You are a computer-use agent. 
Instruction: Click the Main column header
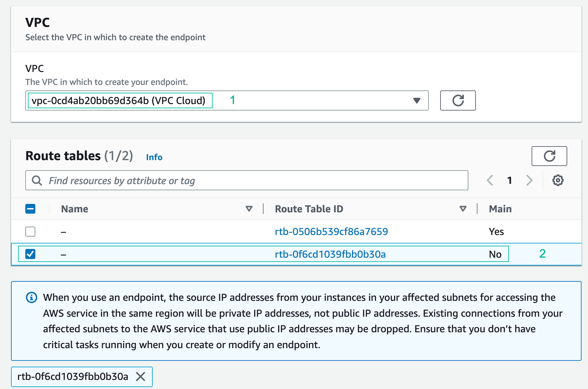click(500, 209)
